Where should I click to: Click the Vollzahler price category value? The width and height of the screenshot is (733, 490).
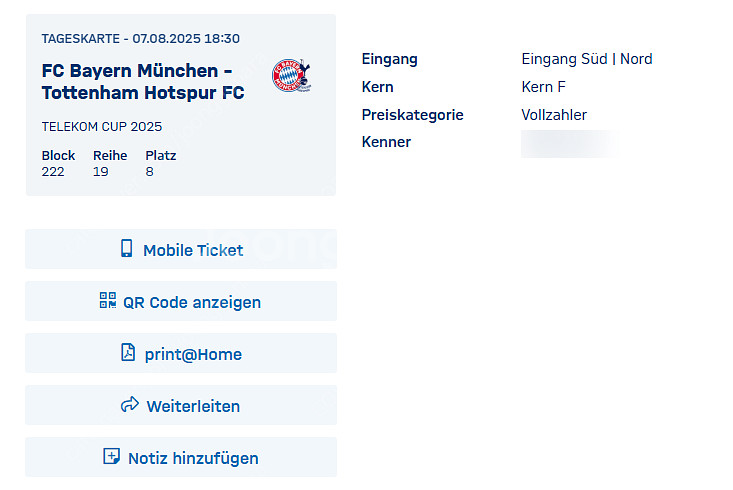(554, 115)
